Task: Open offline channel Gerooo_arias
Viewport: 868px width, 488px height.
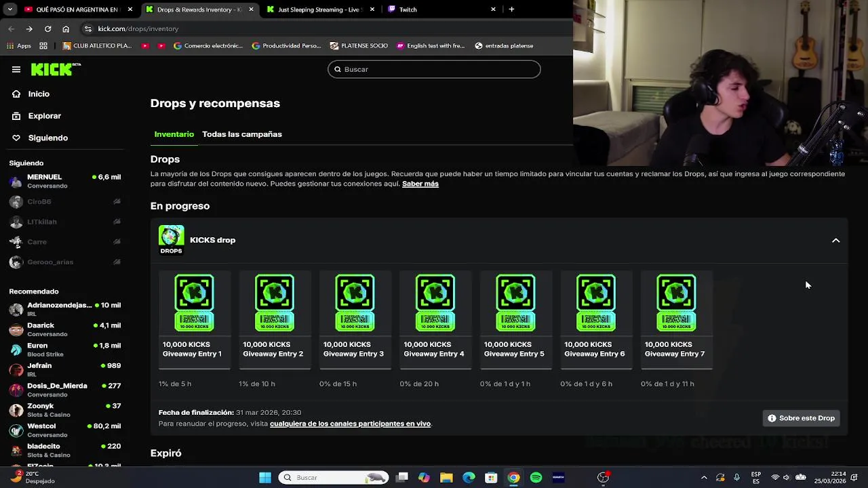Action: (x=65, y=262)
